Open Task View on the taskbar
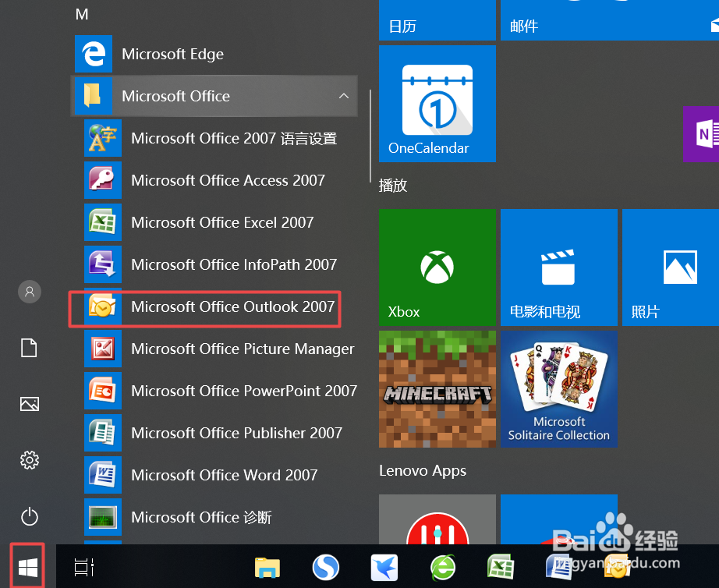This screenshot has width=719, height=588. [84, 568]
